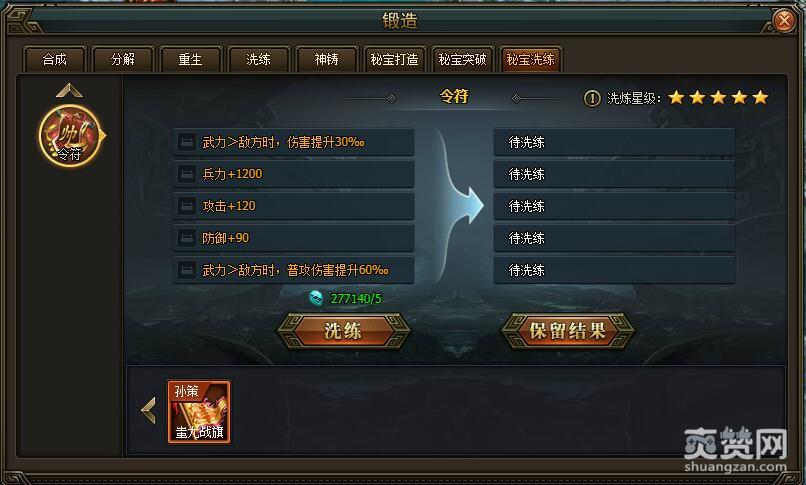
Task: Expand treasure list with up arrow
Action: click(69, 91)
